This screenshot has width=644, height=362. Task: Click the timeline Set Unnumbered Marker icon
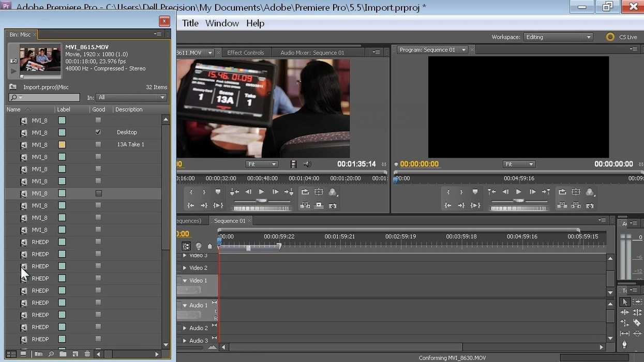(209, 246)
